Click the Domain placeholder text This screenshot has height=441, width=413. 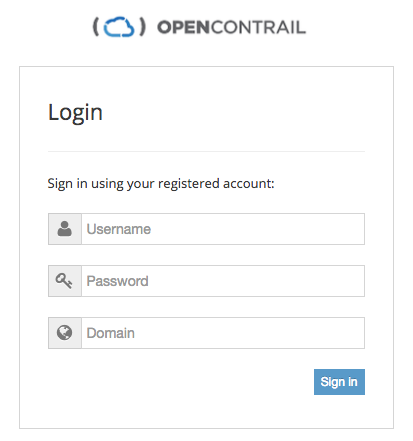click(111, 333)
